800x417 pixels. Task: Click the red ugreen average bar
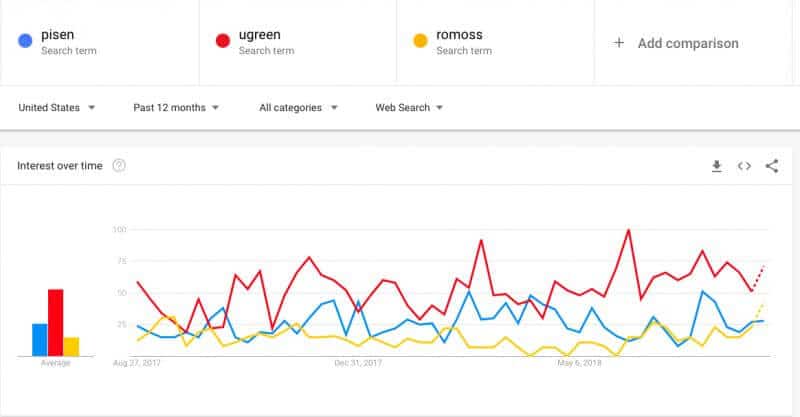pyautogui.click(x=56, y=323)
